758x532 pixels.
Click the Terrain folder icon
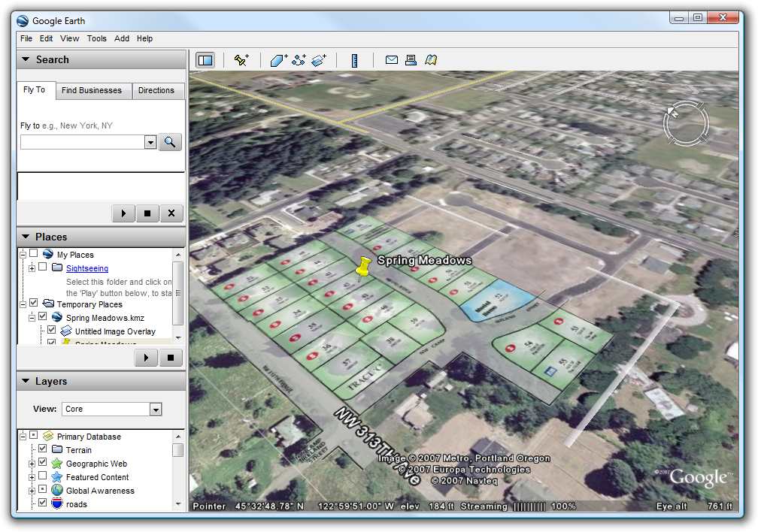pyautogui.click(x=57, y=449)
